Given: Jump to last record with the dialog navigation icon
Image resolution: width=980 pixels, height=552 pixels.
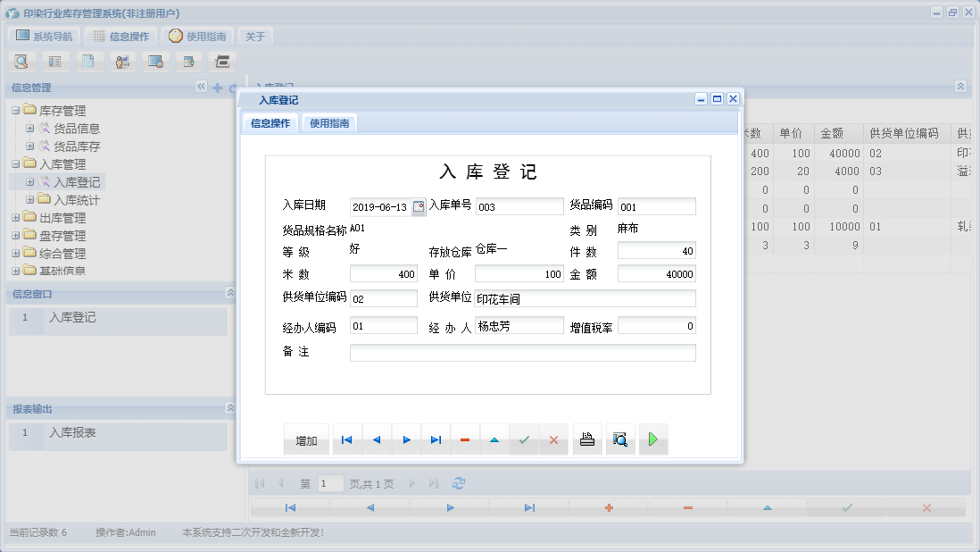Looking at the screenshot, I should [x=435, y=439].
